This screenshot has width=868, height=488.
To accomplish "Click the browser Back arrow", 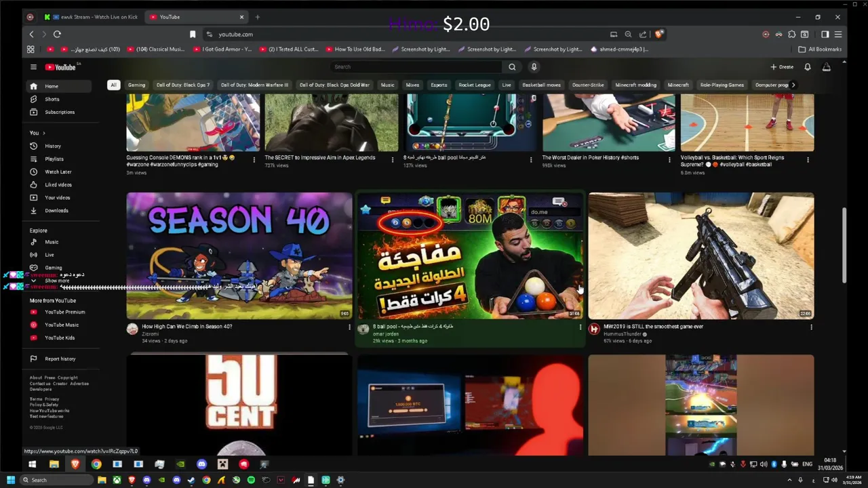I will click(x=31, y=34).
